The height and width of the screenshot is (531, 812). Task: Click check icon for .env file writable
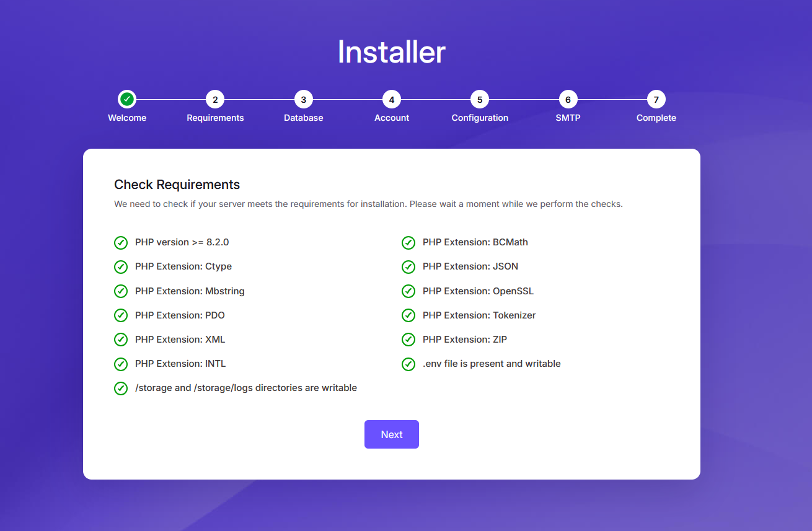point(408,364)
